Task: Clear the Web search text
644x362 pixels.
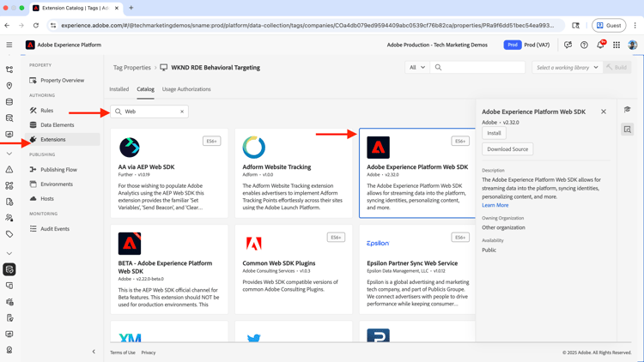Action: pos(182,112)
